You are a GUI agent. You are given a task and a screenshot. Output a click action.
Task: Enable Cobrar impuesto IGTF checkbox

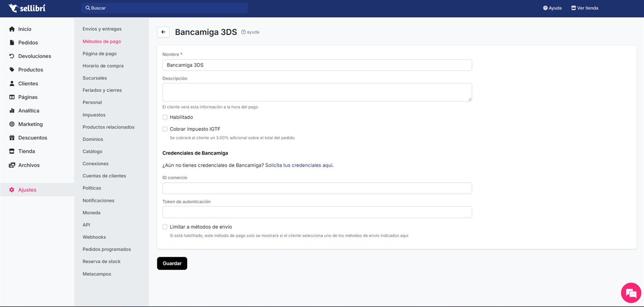[165, 129]
